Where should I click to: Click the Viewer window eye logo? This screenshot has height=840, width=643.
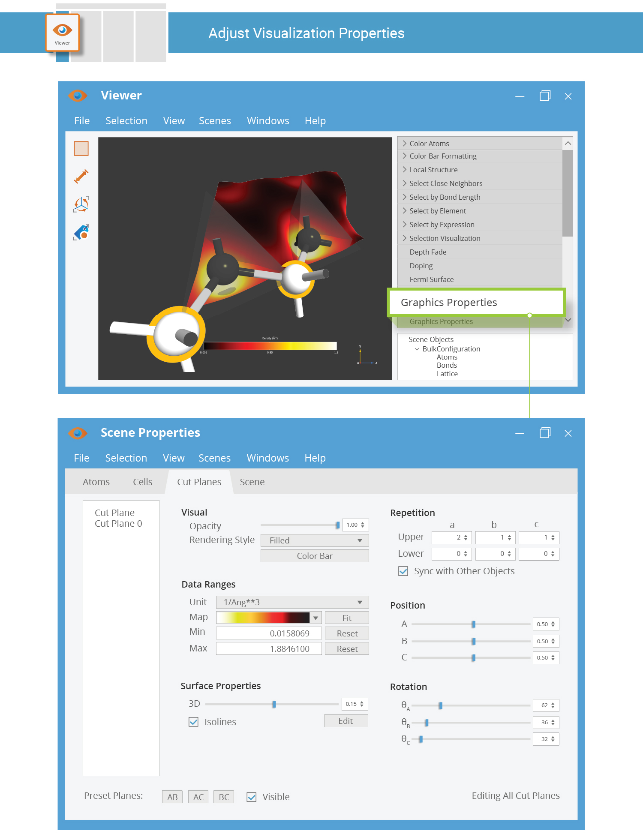tap(78, 96)
